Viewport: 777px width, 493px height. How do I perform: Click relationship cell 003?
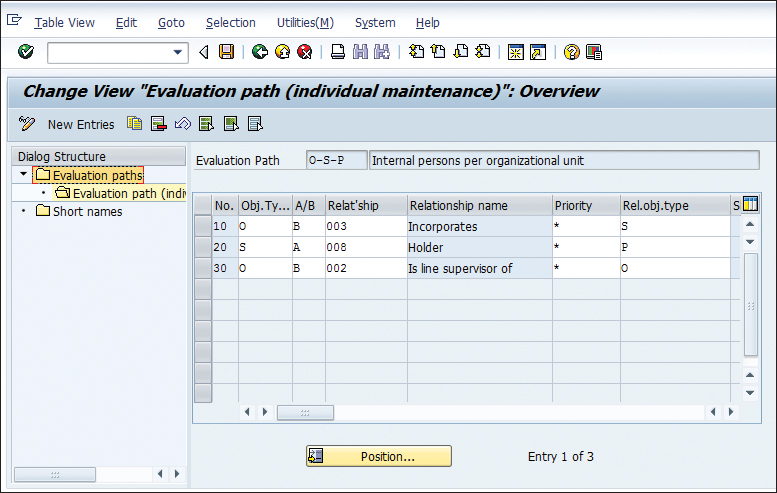(366, 226)
